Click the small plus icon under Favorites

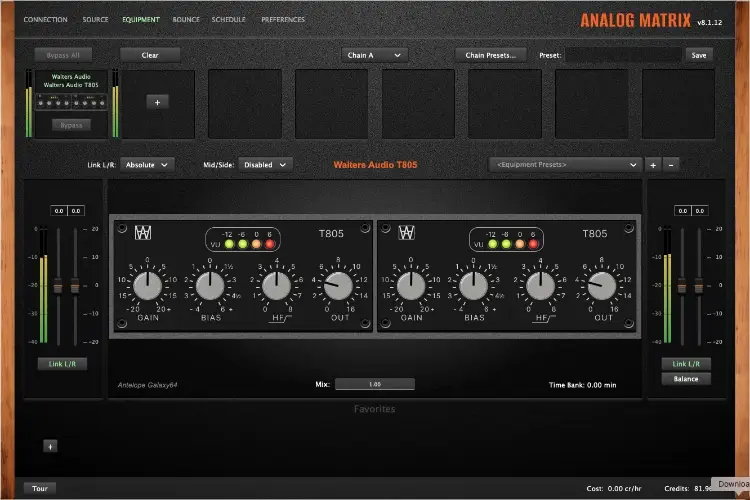tap(50, 446)
